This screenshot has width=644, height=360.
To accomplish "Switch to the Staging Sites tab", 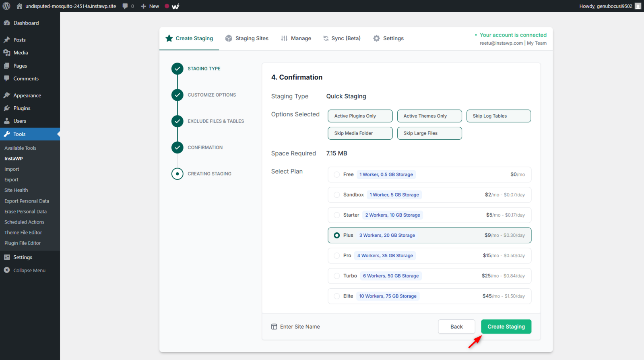I will click(247, 38).
